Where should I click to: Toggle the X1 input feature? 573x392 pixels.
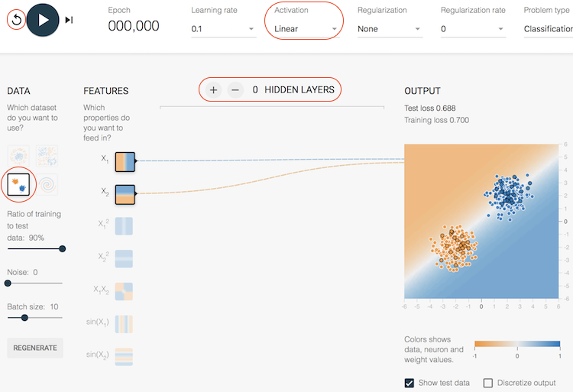pyautogui.click(x=125, y=161)
